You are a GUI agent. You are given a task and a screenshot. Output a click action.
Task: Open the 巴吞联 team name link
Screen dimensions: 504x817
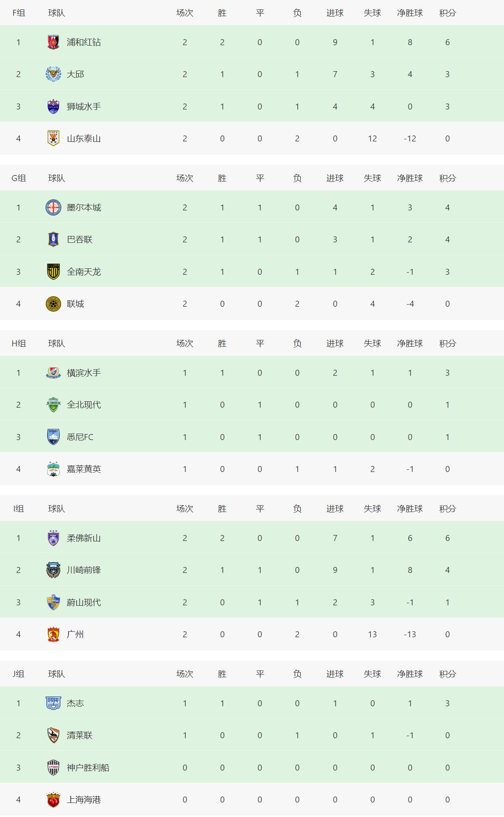80,239
